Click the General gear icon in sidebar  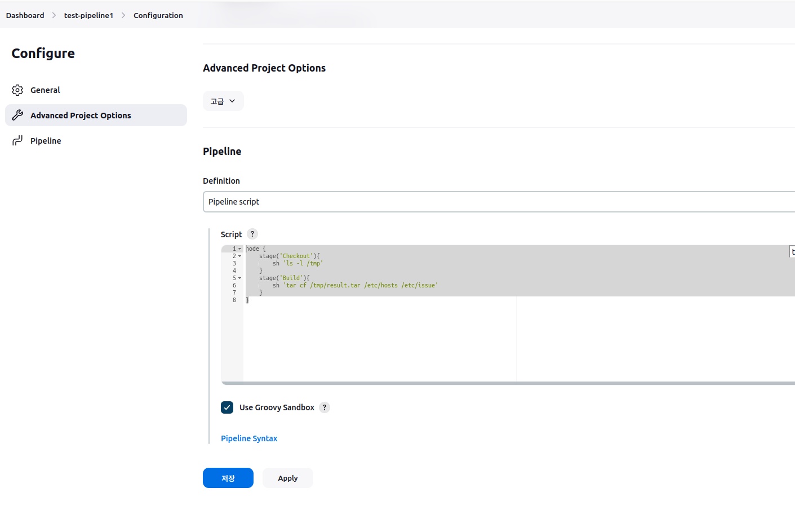[17, 90]
